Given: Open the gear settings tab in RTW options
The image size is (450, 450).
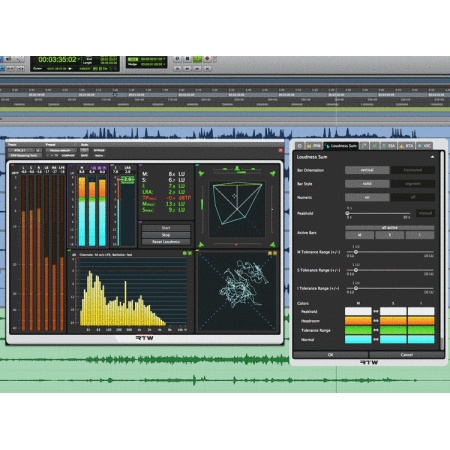Looking at the screenshot, I should pos(299,146).
